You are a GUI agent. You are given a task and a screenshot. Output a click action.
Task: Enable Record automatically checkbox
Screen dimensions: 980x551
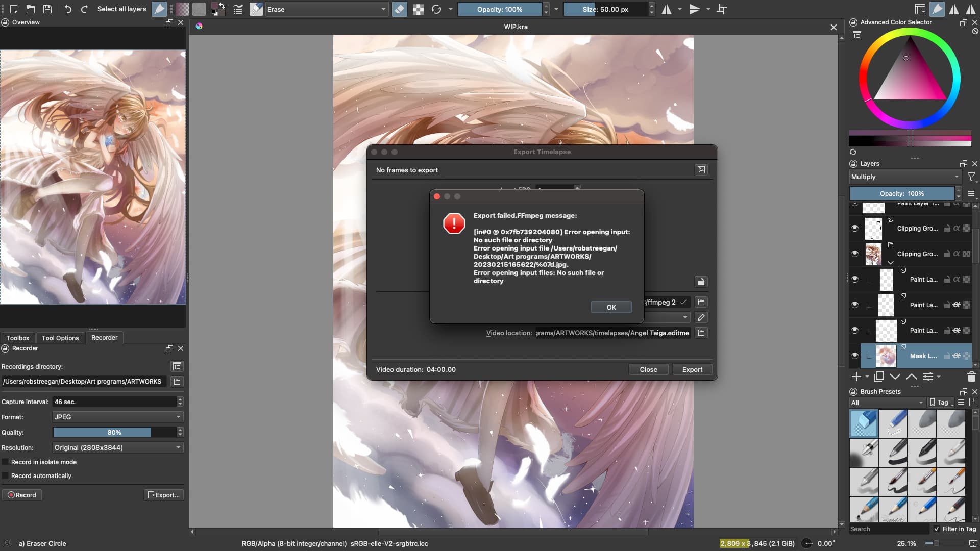point(6,475)
